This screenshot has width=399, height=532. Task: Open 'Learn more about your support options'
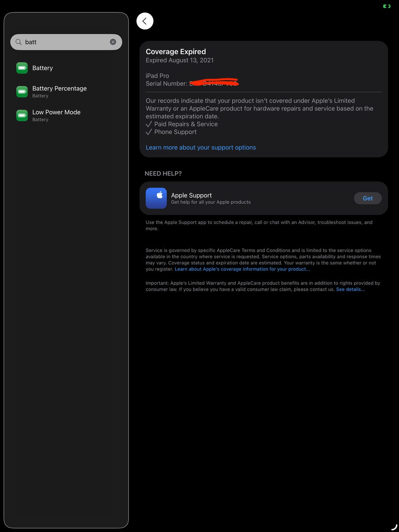coord(201,147)
